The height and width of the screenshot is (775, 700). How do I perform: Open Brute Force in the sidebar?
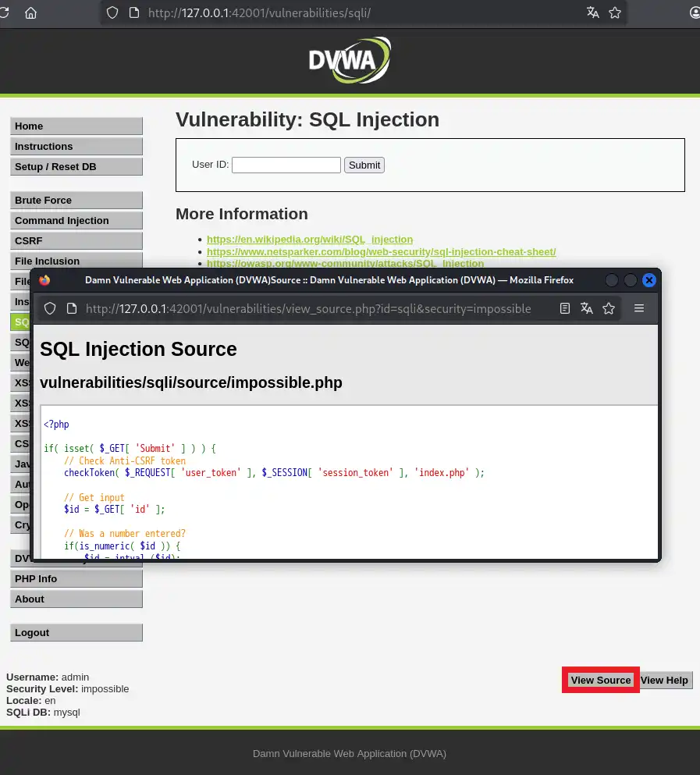pyautogui.click(x=76, y=201)
